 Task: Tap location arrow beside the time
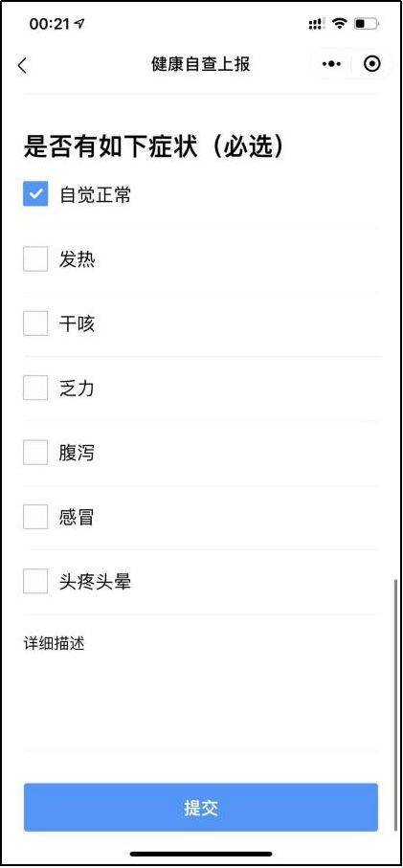coord(79,23)
